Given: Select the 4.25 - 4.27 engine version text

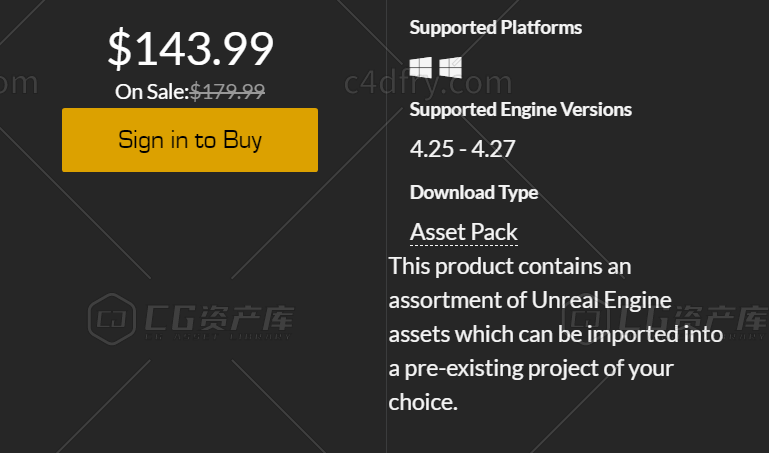Looking at the screenshot, I should pos(462,149).
